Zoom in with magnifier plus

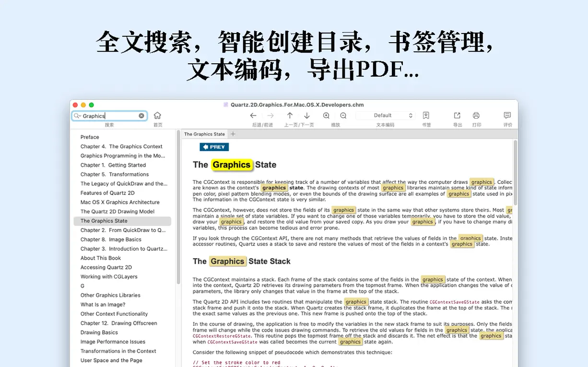pos(326,115)
